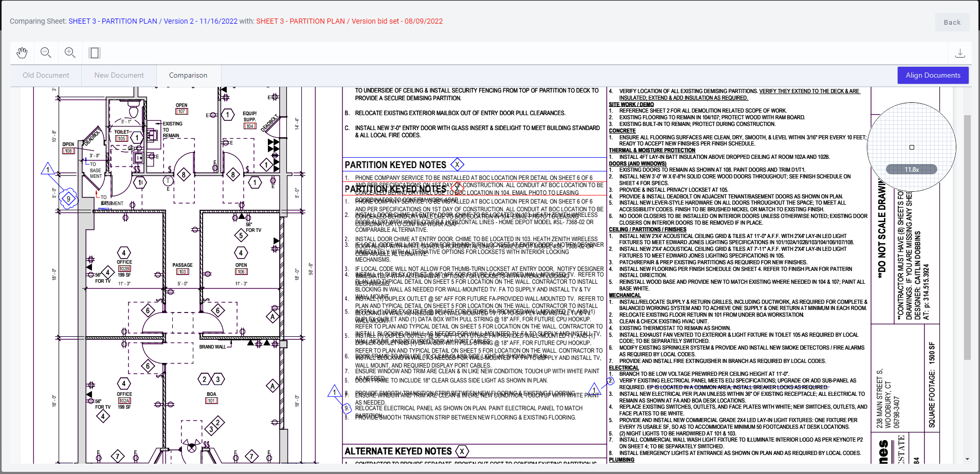
Task: Switch to the Old Document tab
Action: 46,75
